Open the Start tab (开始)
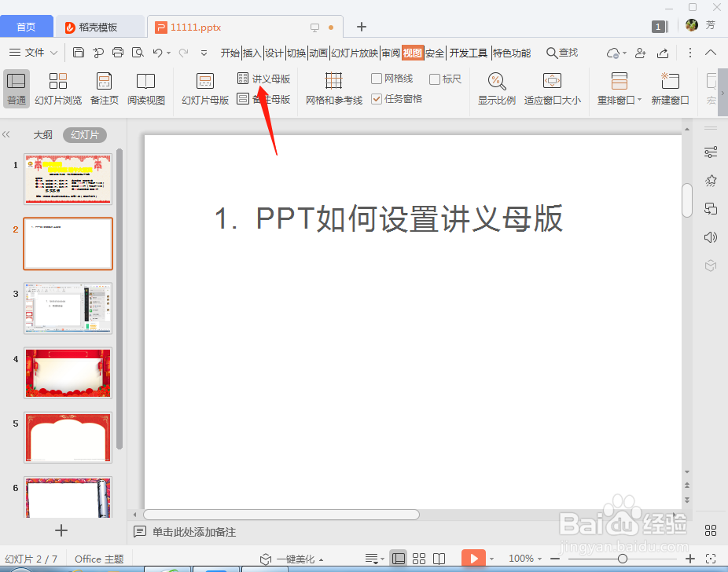Screen dimensions: 728x572 click(x=230, y=53)
